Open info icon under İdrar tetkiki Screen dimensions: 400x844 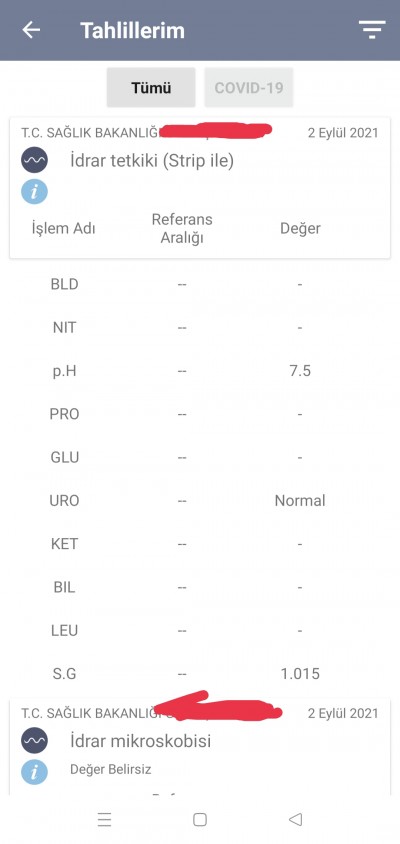pos(34,192)
